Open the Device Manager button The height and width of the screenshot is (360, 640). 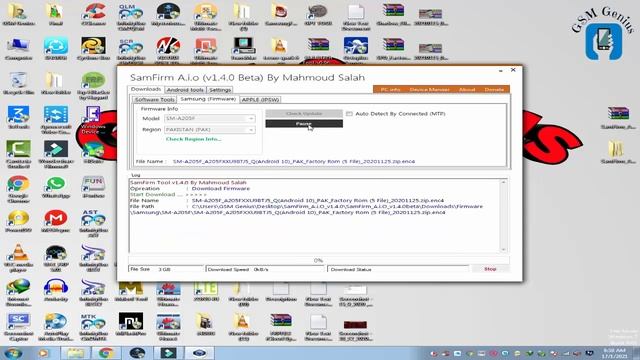[x=429, y=89]
